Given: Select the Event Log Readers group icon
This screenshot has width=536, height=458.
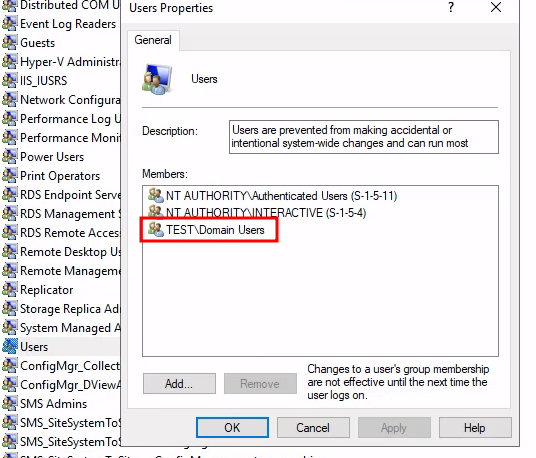Looking at the screenshot, I should click(9, 24).
